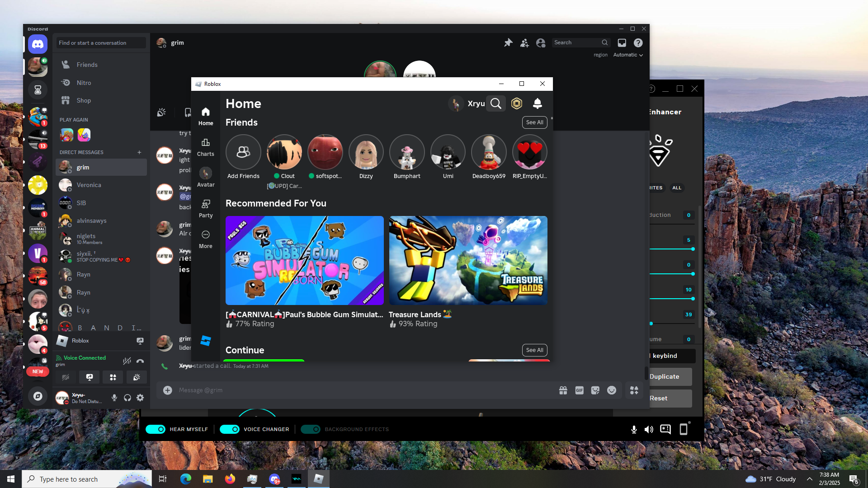Viewport: 868px width, 488px height.
Task: Click See All next to Friends
Action: [x=534, y=122]
